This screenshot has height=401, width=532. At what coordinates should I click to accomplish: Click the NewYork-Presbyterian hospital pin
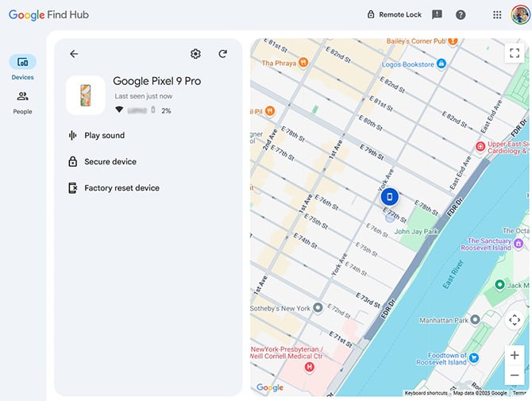tap(309, 367)
